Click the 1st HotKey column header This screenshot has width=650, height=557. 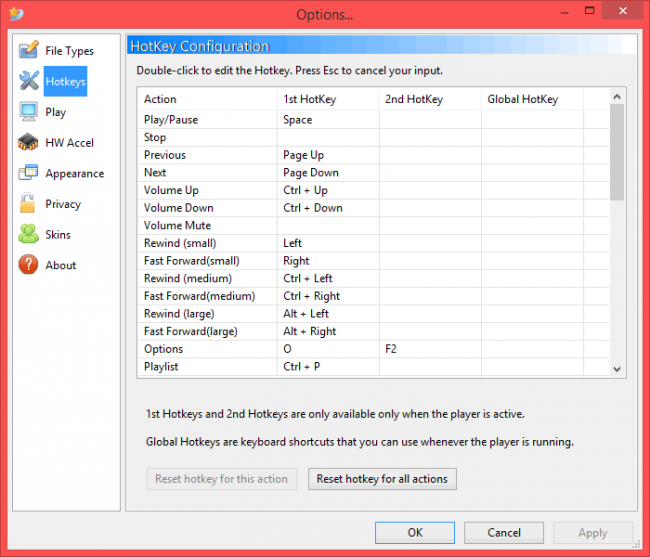pos(328,99)
